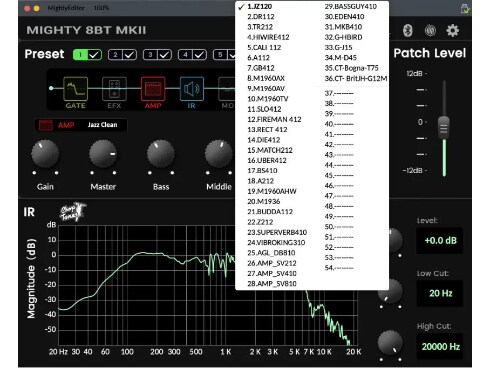Select the IR speaker module icon

coord(192,89)
